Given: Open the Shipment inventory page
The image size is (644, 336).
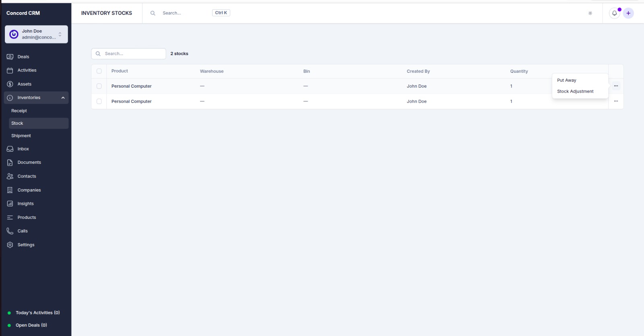Looking at the screenshot, I should pyautogui.click(x=21, y=136).
